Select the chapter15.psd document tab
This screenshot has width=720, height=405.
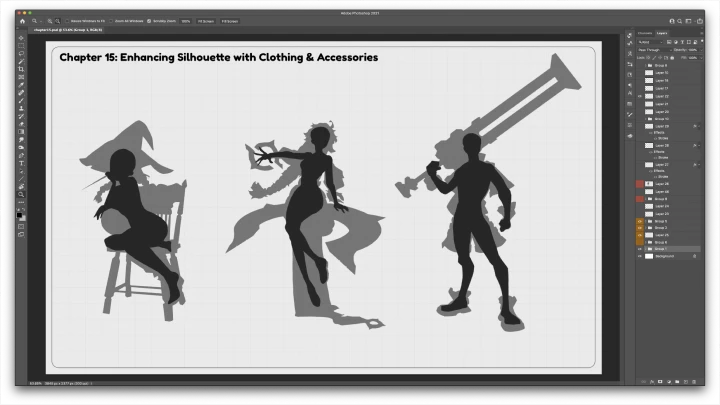[x=68, y=30]
